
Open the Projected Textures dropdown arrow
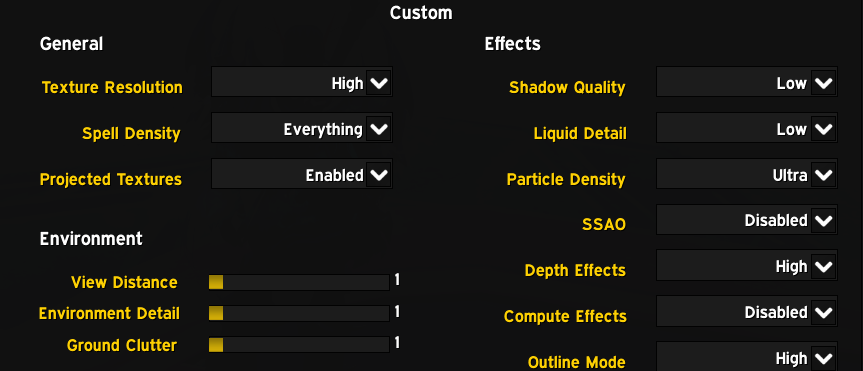coord(379,176)
